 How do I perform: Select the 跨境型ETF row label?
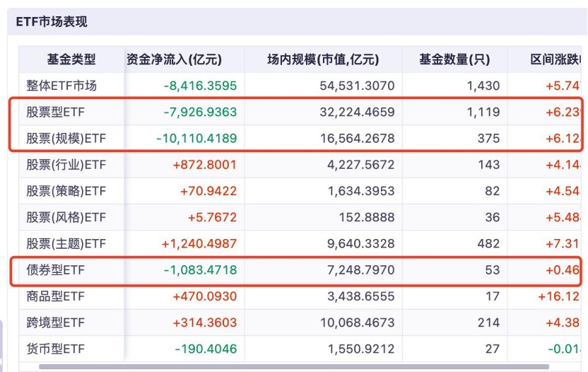[55, 322]
